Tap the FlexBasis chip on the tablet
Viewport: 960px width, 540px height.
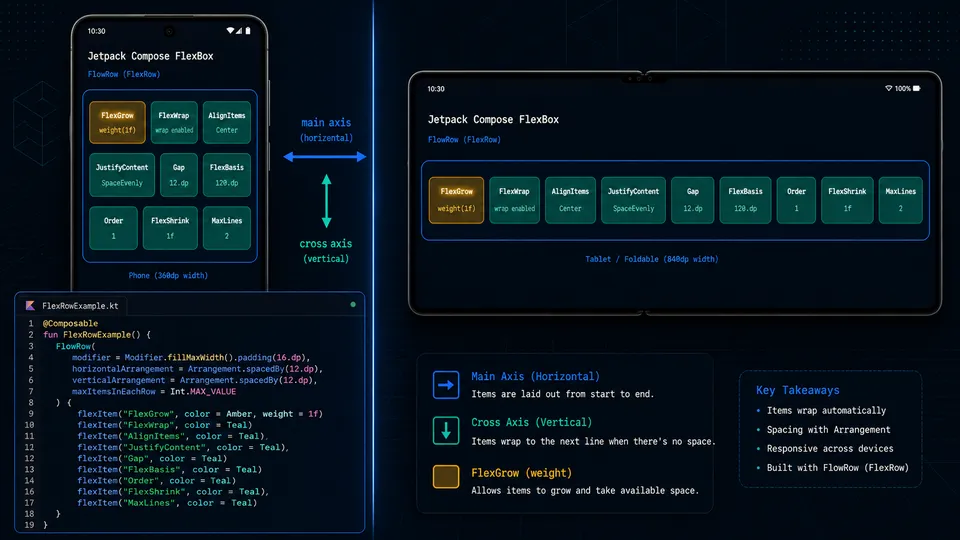(x=745, y=200)
